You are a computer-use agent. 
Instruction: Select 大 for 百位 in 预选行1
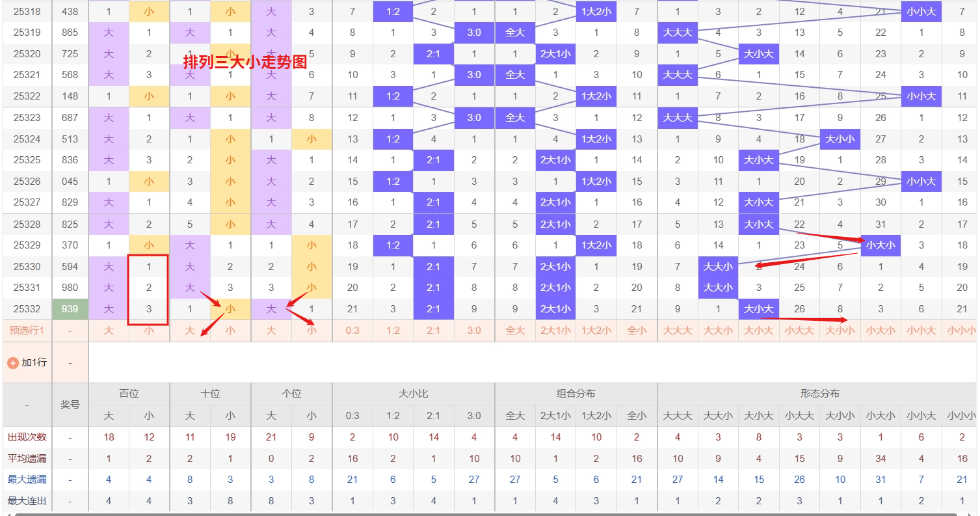109,331
